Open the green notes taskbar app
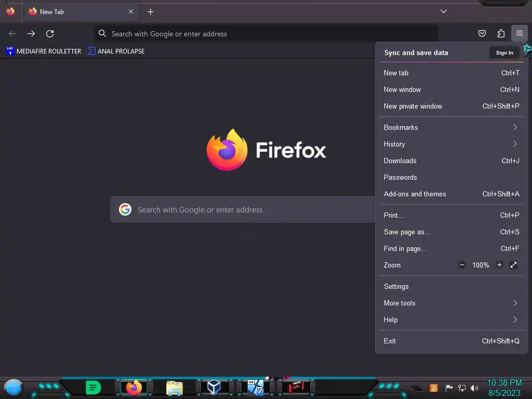 (x=93, y=387)
